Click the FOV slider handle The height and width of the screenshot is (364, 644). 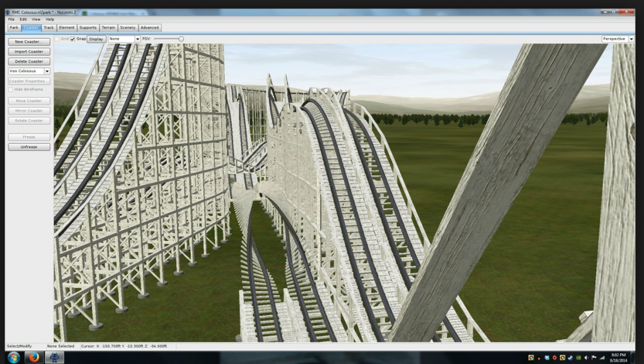coord(181,39)
